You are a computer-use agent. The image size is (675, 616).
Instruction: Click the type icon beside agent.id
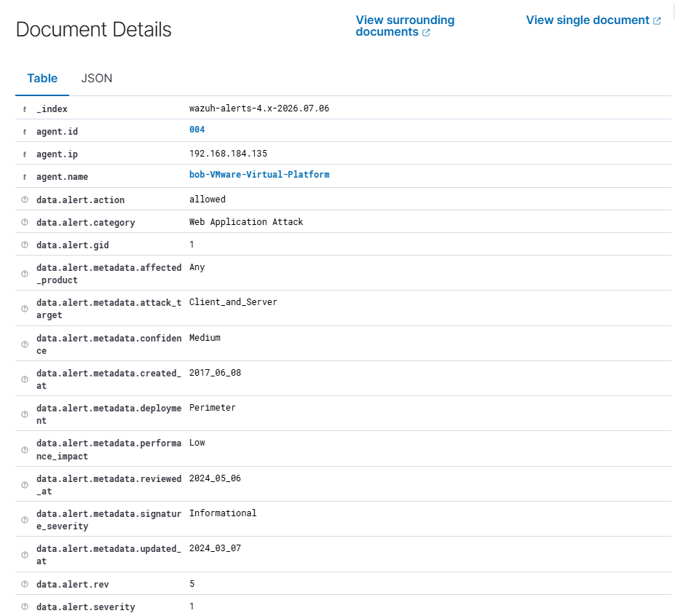(x=25, y=132)
